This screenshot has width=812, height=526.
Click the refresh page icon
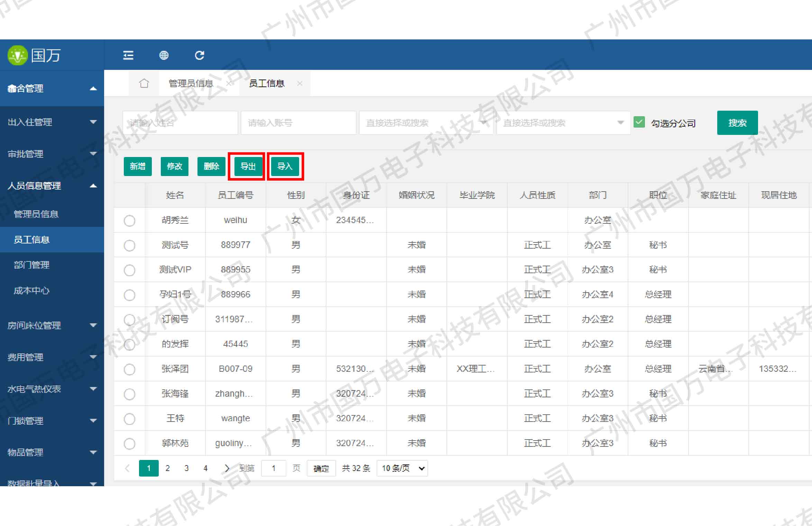(200, 55)
